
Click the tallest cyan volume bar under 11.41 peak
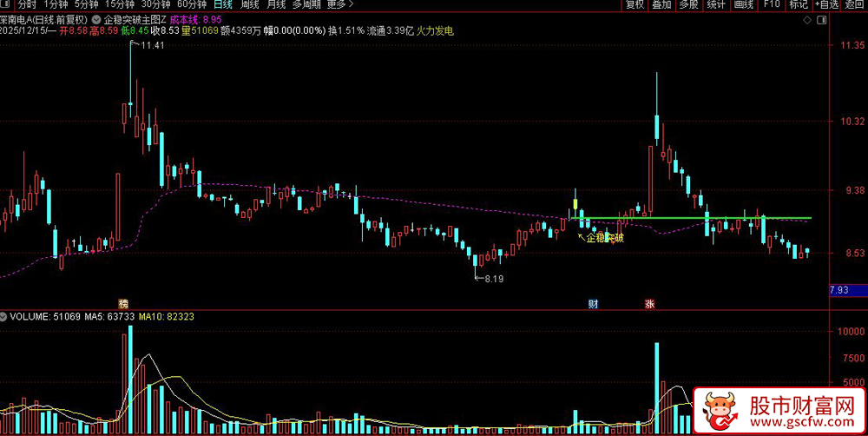click(x=131, y=380)
